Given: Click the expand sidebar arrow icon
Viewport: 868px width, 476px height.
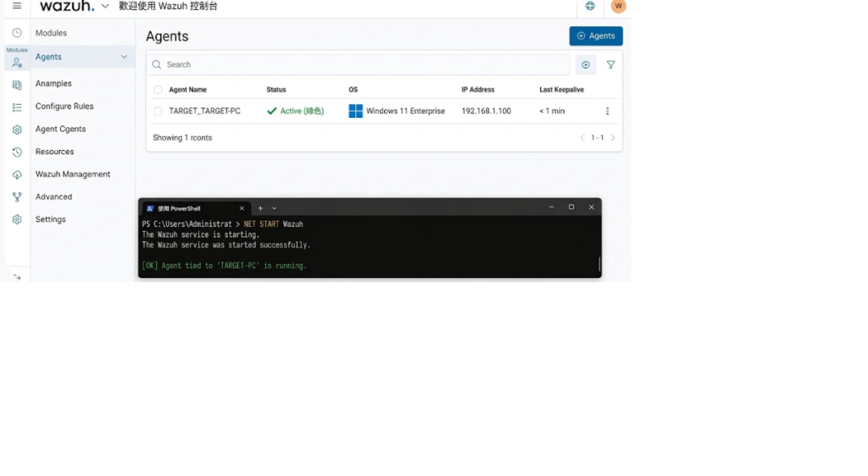Looking at the screenshot, I should coord(17,277).
